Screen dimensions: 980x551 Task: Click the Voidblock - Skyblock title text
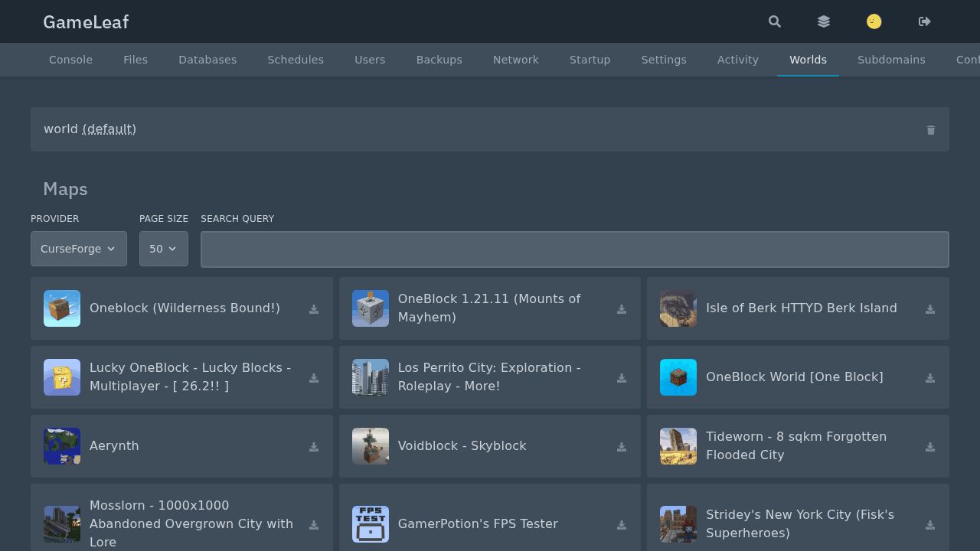[462, 446]
